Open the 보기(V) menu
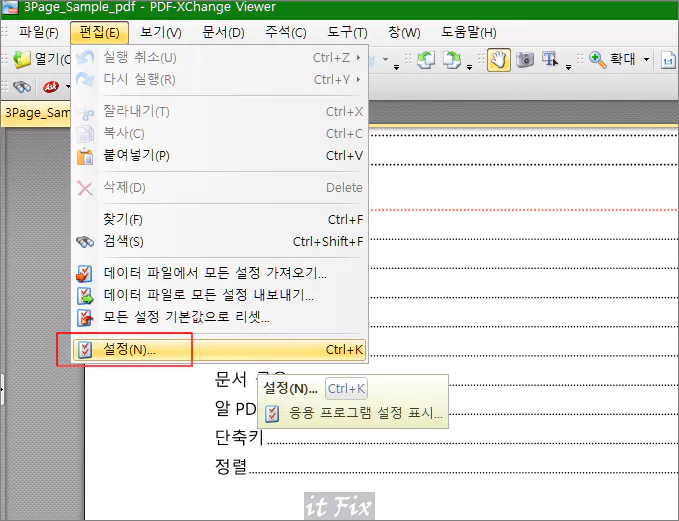 pyautogui.click(x=161, y=32)
